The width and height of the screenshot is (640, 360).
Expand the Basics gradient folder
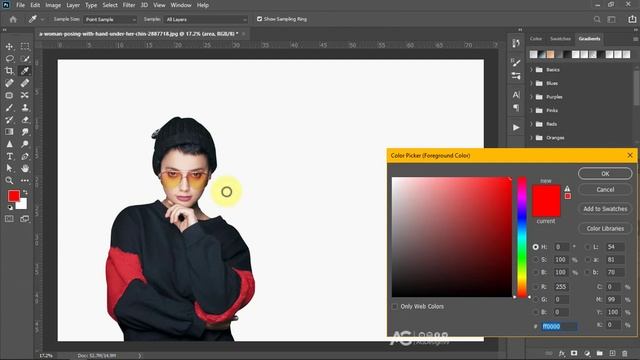pyautogui.click(x=531, y=70)
